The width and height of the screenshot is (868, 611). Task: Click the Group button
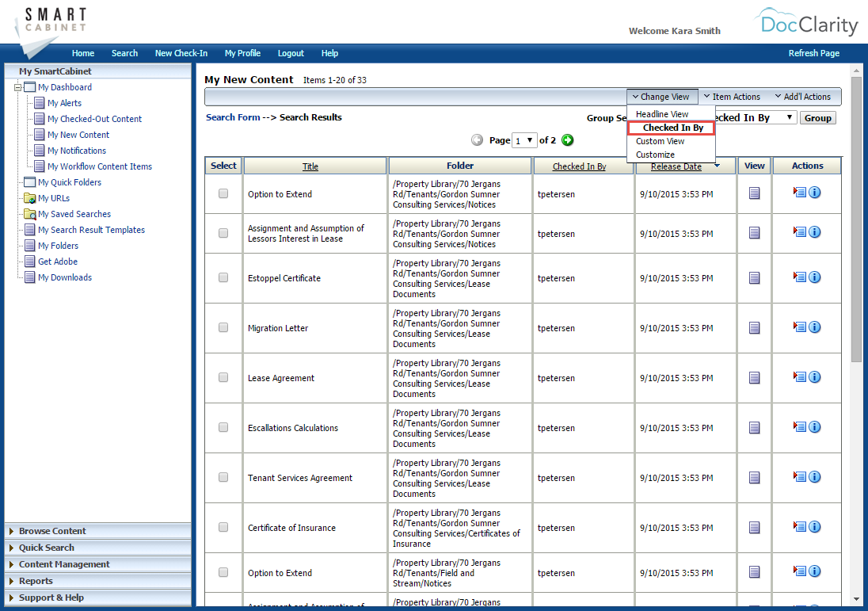pos(817,118)
